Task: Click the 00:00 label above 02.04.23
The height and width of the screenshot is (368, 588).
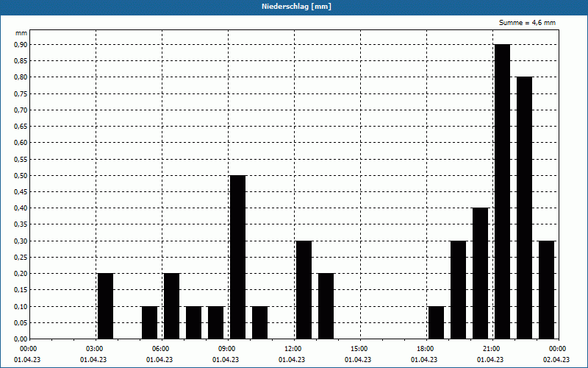Action: pos(558,349)
